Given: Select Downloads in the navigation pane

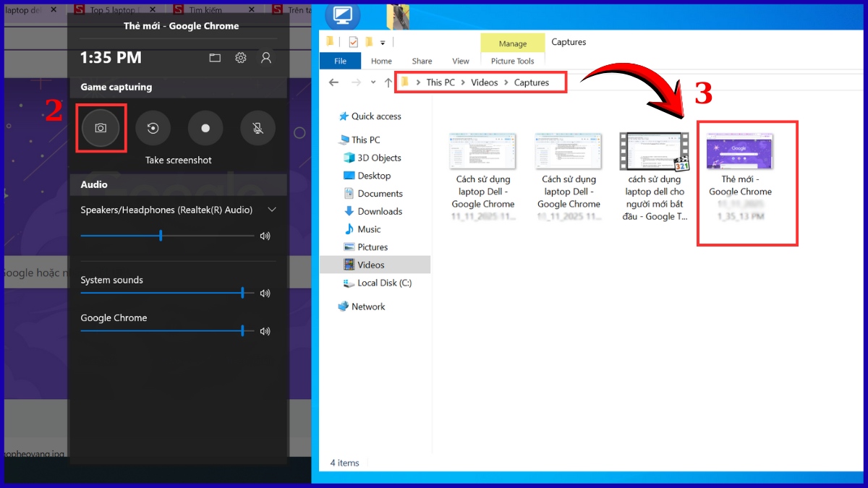Looking at the screenshot, I should coord(379,211).
